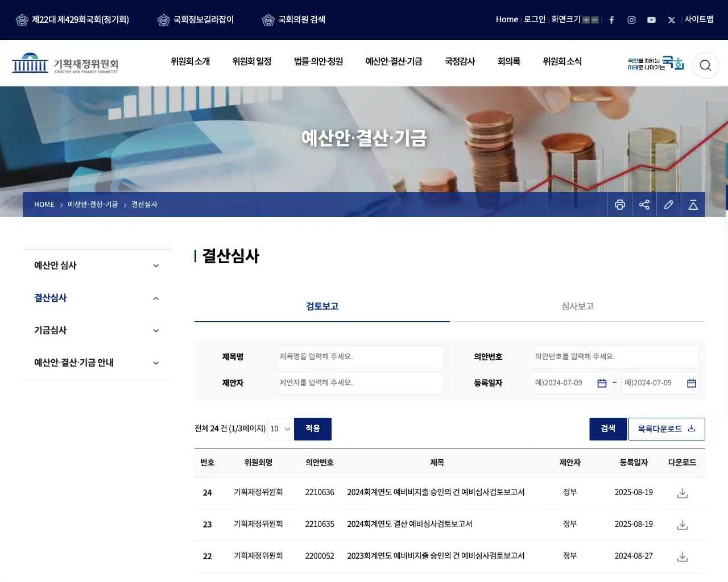Click date 2024-08-27 in row 22

point(634,556)
